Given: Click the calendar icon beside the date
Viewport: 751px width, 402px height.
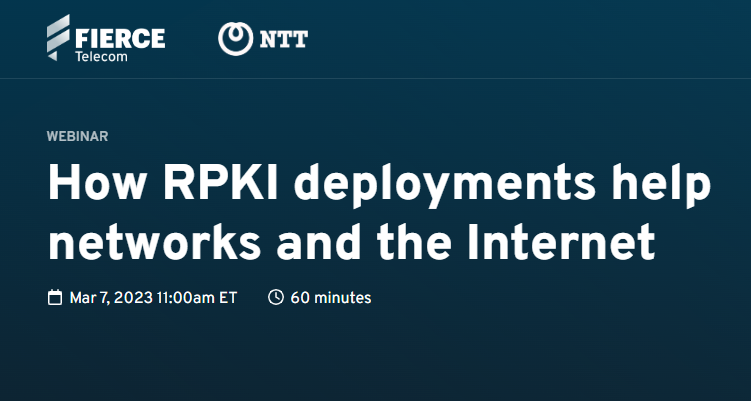Looking at the screenshot, I should point(55,298).
